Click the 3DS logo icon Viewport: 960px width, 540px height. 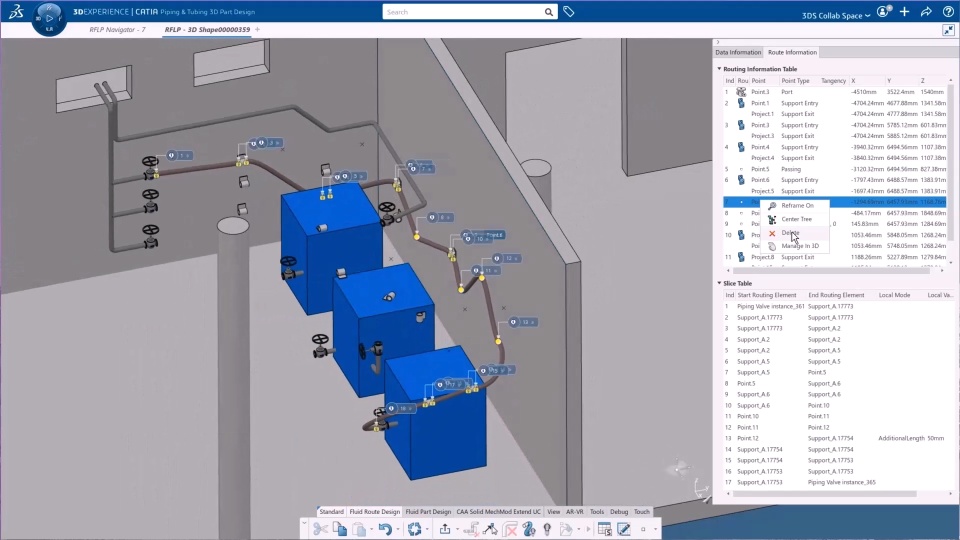coord(16,11)
